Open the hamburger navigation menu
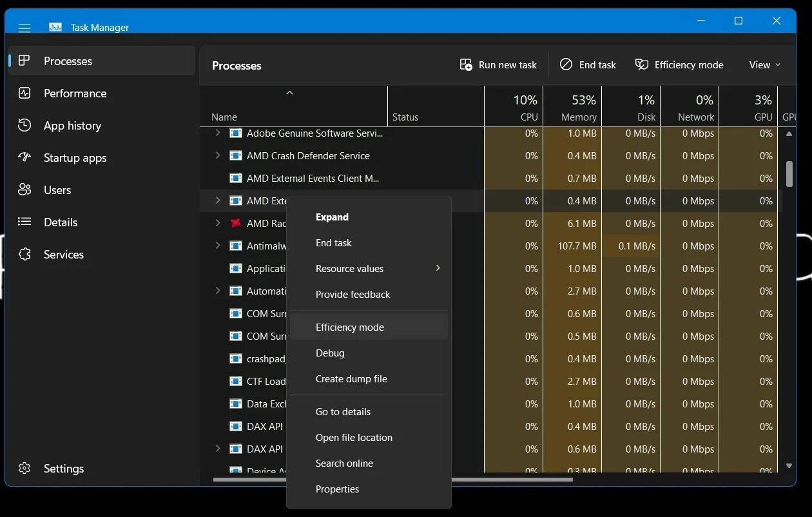812x517 pixels. (24, 28)
